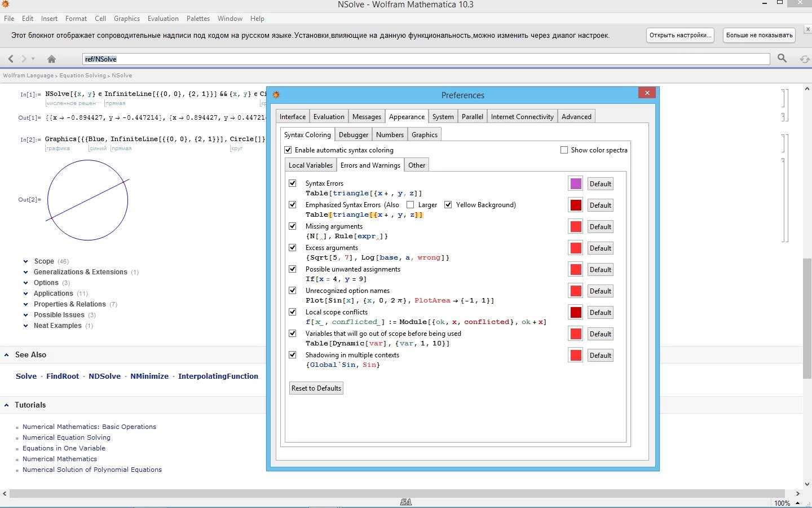Switch to the System tab

point(443,117)
